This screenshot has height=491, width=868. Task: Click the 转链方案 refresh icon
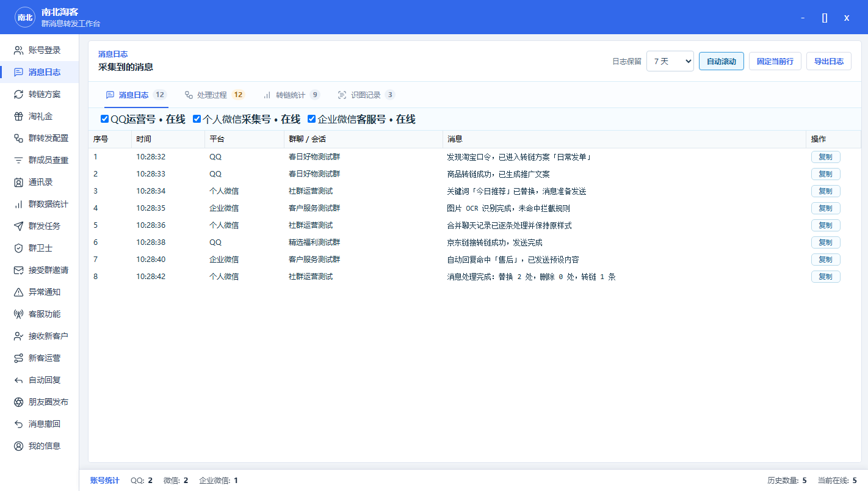pyautogui.click(x=18, y=94)
